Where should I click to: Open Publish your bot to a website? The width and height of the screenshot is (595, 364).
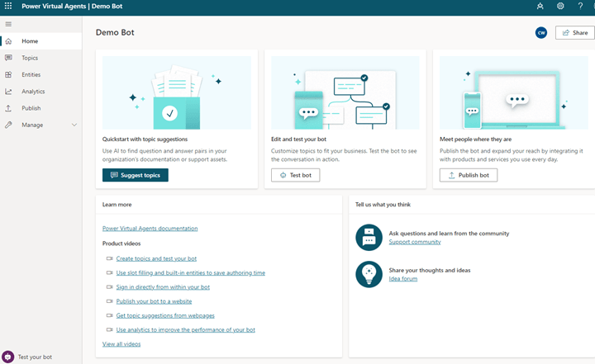click(x=154, y=301)
